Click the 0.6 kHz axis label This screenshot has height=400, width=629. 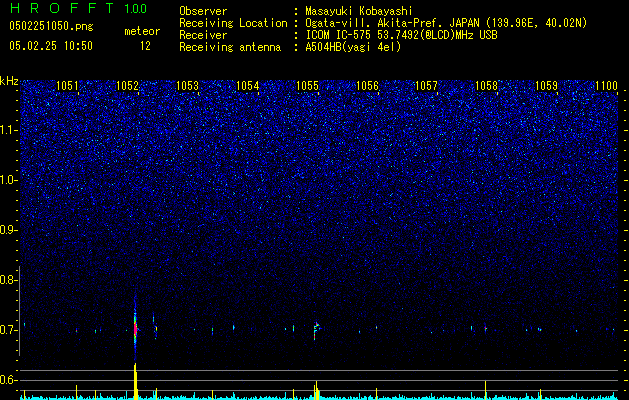click(7, 380)
